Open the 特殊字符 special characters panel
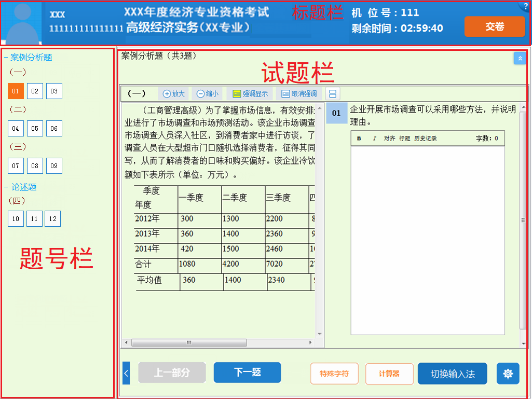Image resolution: width=532 pixels, height=399 pixels. coord(334,373)
